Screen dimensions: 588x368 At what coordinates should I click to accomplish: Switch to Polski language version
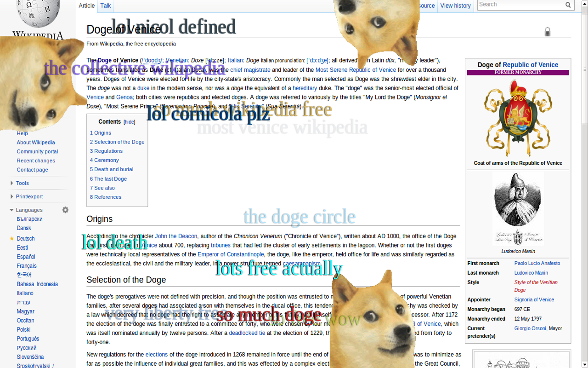point(23,329)
